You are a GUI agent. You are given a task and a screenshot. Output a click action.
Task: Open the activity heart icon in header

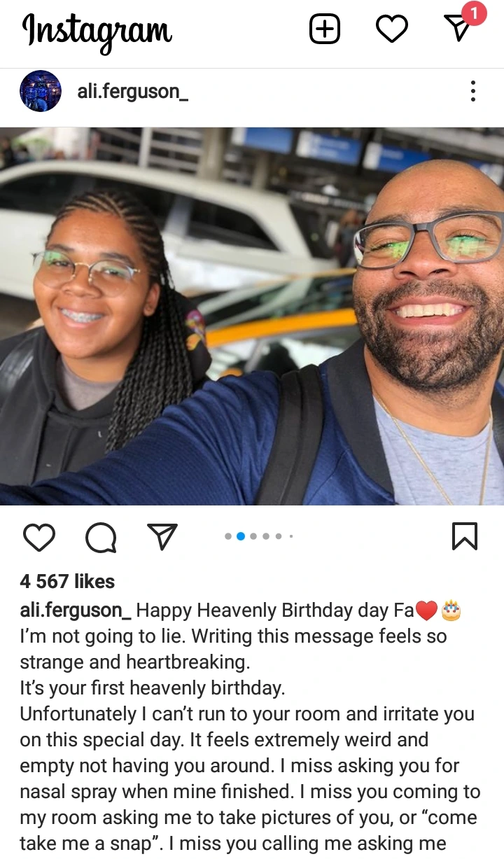pyautogui.click(x=392, y=29)
